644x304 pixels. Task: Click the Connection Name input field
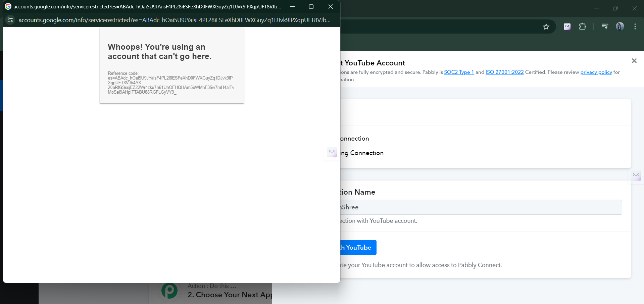pyautogui.click(x=481, y=207)
